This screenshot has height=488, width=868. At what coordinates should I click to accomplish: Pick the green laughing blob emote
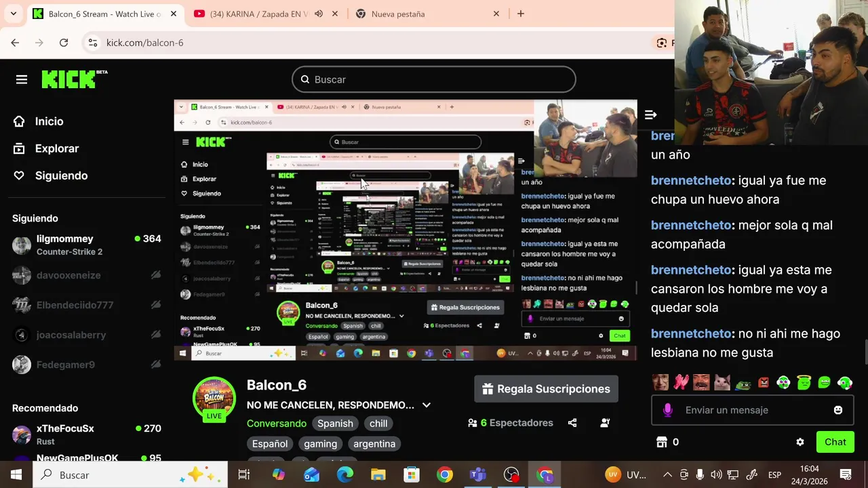[x=825, y=382]
